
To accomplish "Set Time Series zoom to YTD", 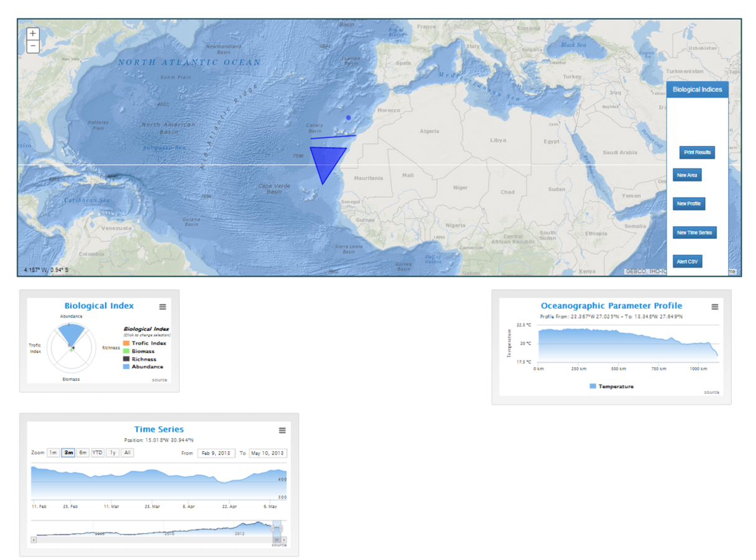I will click(x=98, y=453).
